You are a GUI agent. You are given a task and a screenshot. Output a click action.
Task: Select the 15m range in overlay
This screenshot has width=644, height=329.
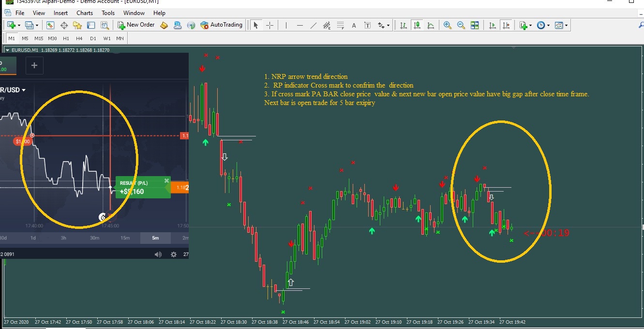coord(125,238)
